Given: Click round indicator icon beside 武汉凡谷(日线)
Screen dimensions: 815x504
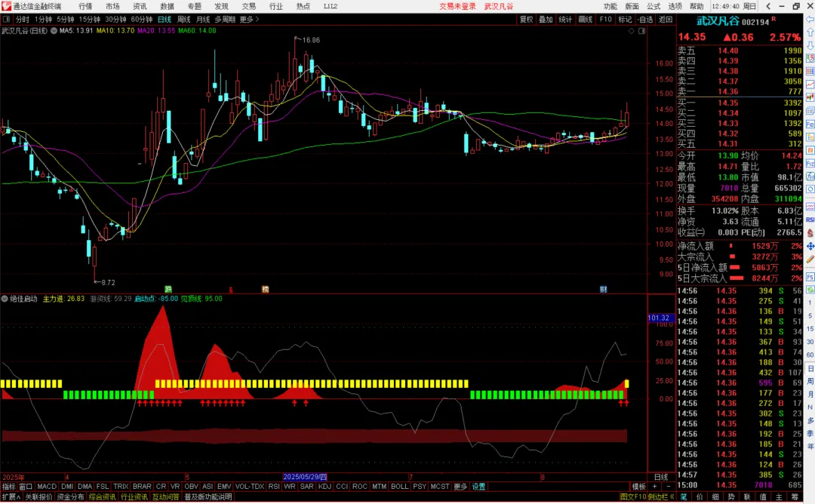Looking at the screenshot, I should point(54,31).
